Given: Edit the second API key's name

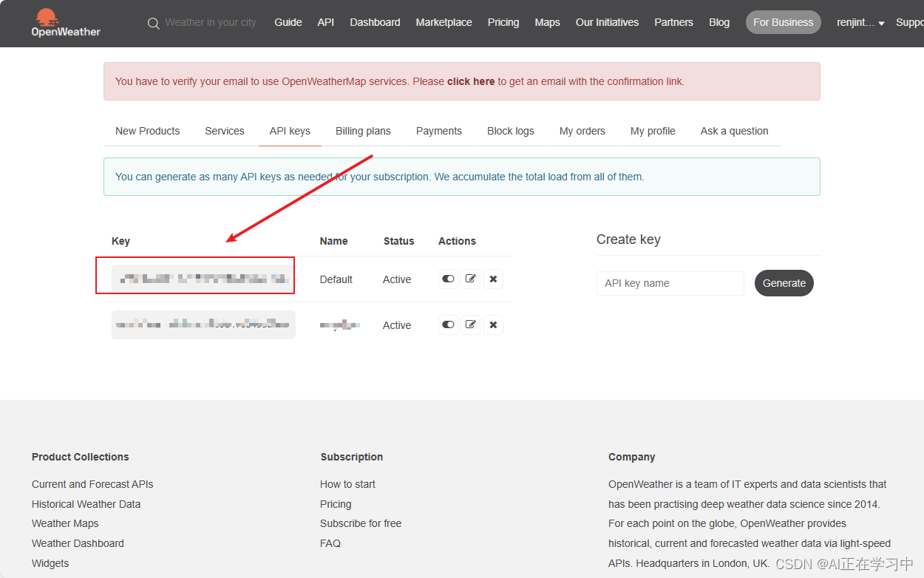Looking at the screenshot, I should tap(470, 325).
